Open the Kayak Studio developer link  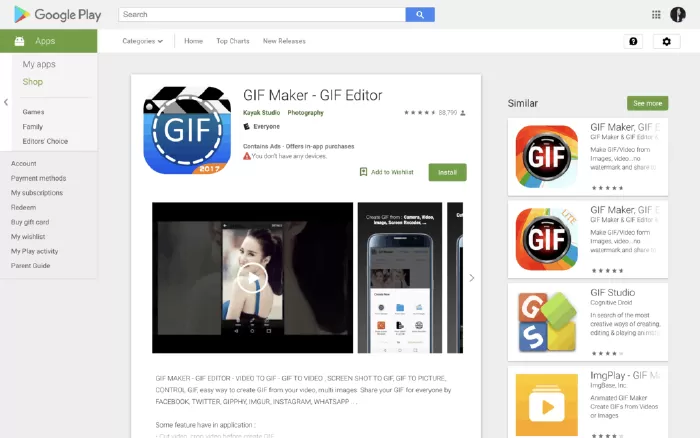coord(261,113)
